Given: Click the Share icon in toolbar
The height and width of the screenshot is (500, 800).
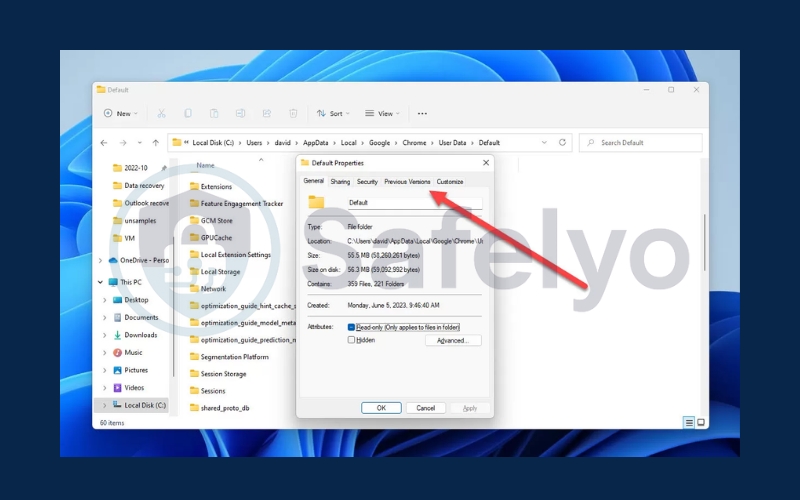Looking at the screenshot, I should click(x=267, y=113).
